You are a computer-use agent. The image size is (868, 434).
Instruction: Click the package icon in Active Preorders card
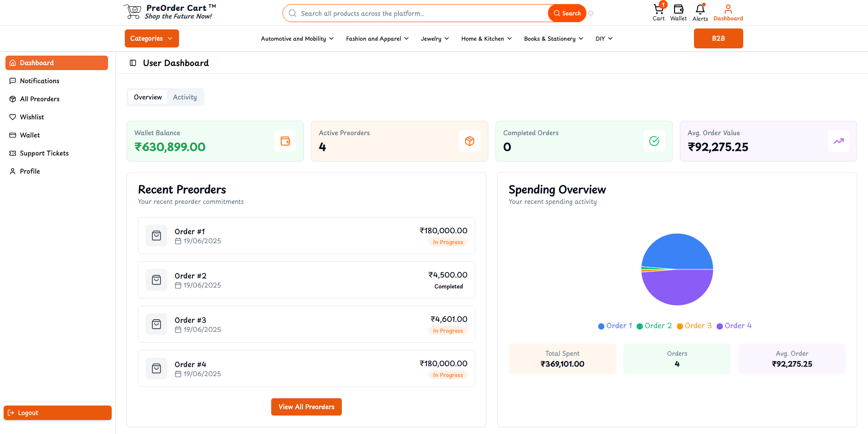pyautogui.click(x=470, y=141)
